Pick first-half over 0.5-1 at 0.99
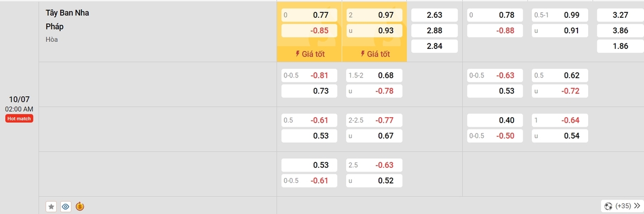644x214 pixels. coord(560,15)
